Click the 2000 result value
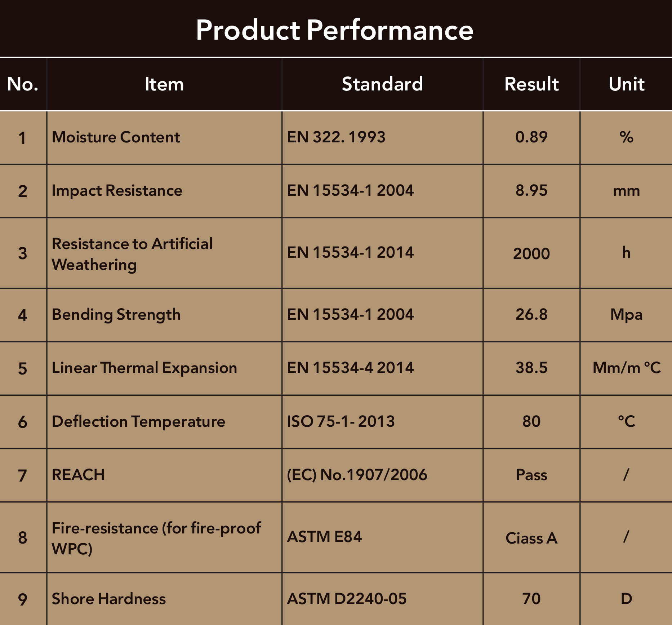 click(531, 254)
